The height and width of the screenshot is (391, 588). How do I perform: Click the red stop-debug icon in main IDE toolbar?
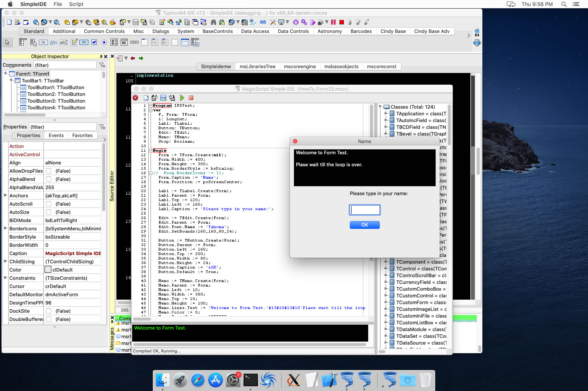pos(342,22)
